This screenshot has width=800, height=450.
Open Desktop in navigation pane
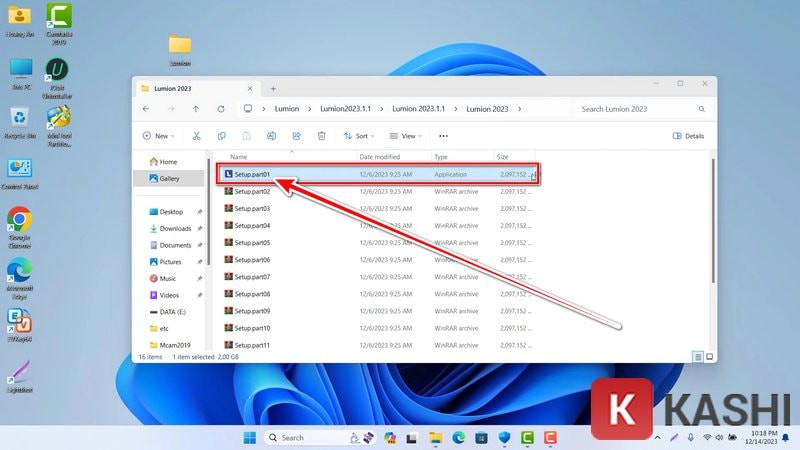[171, 212]
